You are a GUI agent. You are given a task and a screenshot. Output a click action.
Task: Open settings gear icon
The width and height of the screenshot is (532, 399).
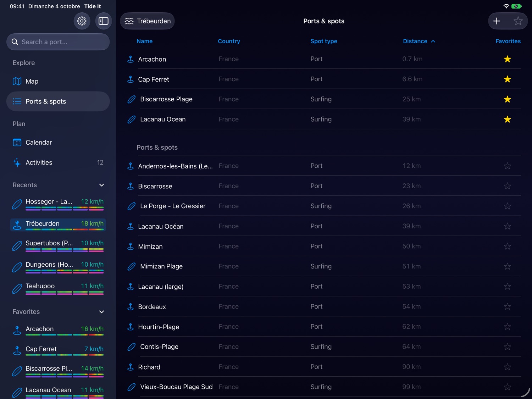(x=82, y=21)
